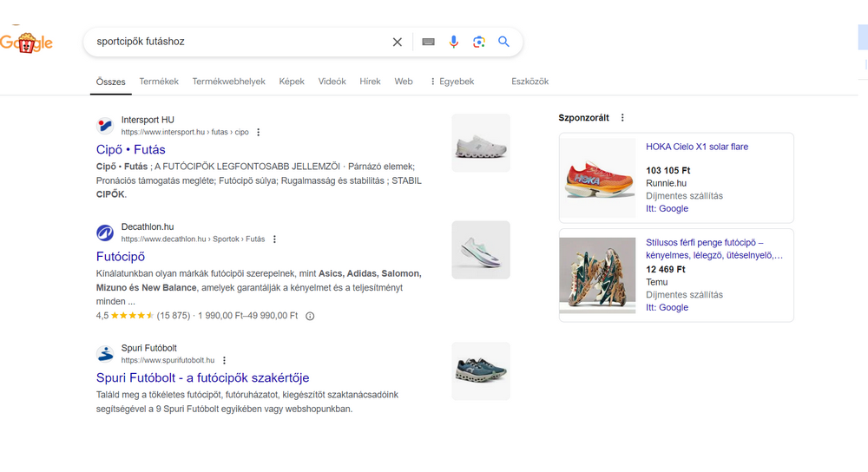868x472 pixels.
Task: Open options menu for Spuri Futóbolt result
Action: (224, 360)
